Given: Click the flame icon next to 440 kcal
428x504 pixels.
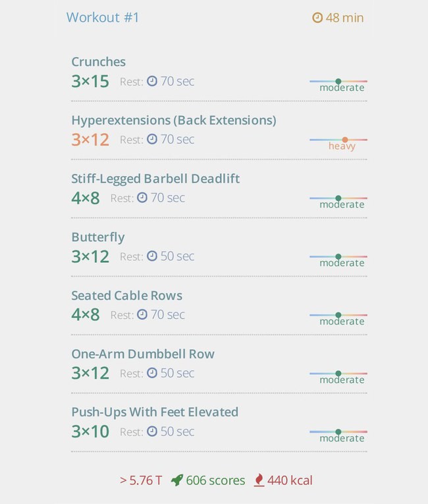Looking at the screenshot, I should (259, 480).
